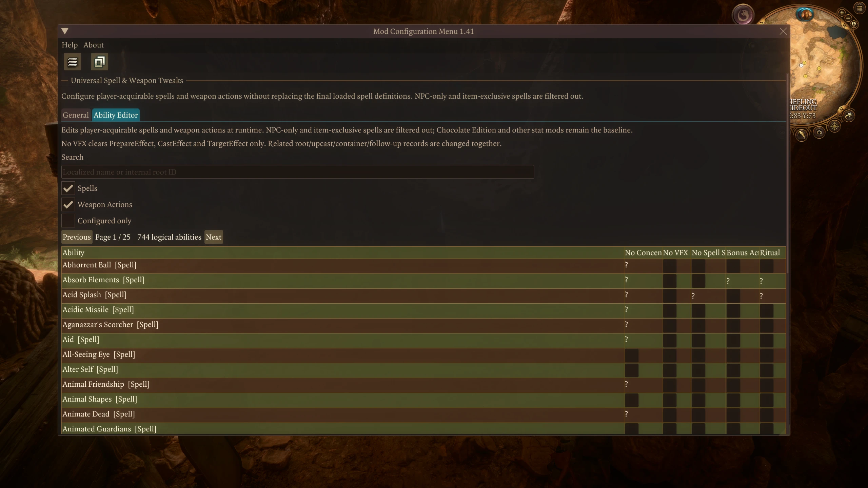Image resolution: width=868 pixels, height=488 pixels.
Task: Enable Bonus Ac for Acid Splash
Action: pyautogui.click(x=733, y=296)
